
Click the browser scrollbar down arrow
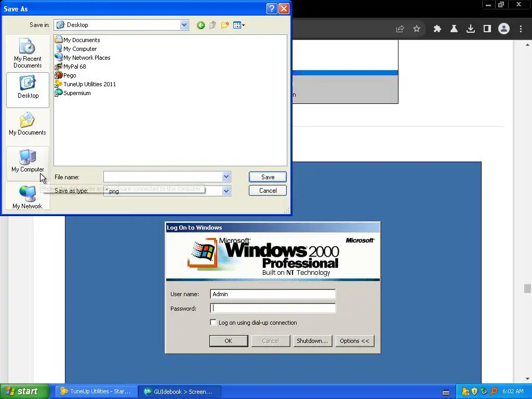pyautogui.click(x=527, y=379)
